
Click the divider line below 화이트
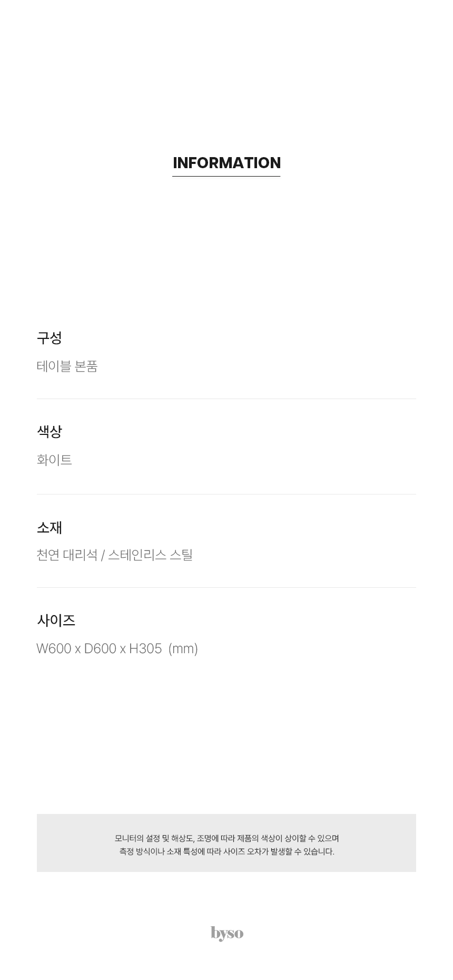coord(226,494)
